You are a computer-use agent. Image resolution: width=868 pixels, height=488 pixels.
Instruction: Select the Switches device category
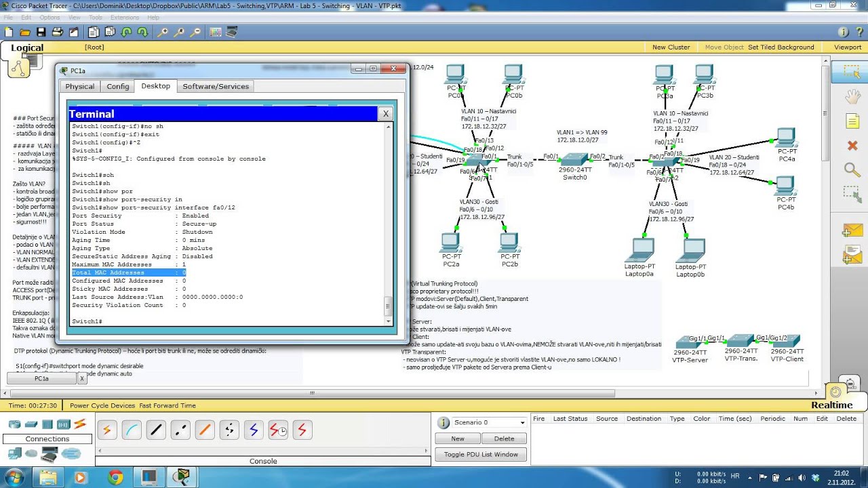coord(31,424)
